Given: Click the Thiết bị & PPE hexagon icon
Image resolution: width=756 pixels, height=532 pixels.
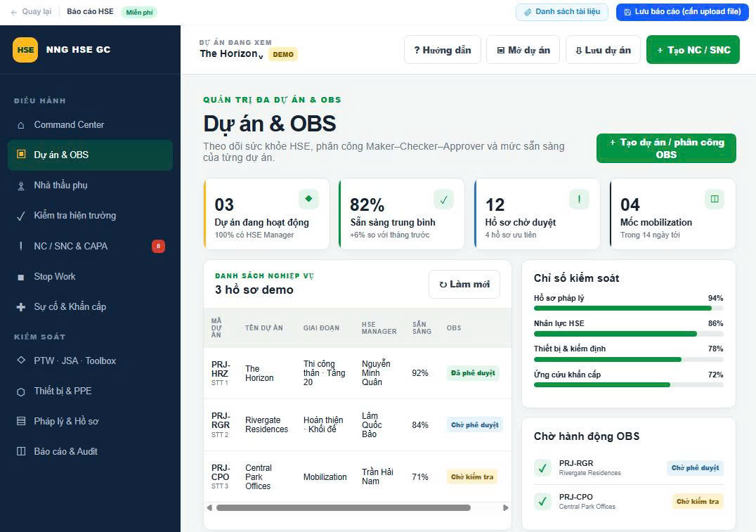Looking at the screenshot, I should [x=21, y=391].
